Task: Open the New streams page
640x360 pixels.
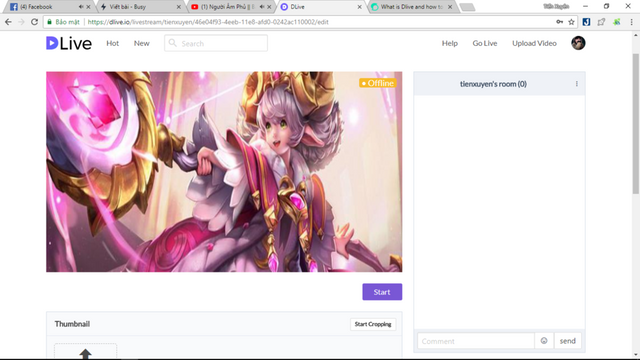Action: coord(142,43)
